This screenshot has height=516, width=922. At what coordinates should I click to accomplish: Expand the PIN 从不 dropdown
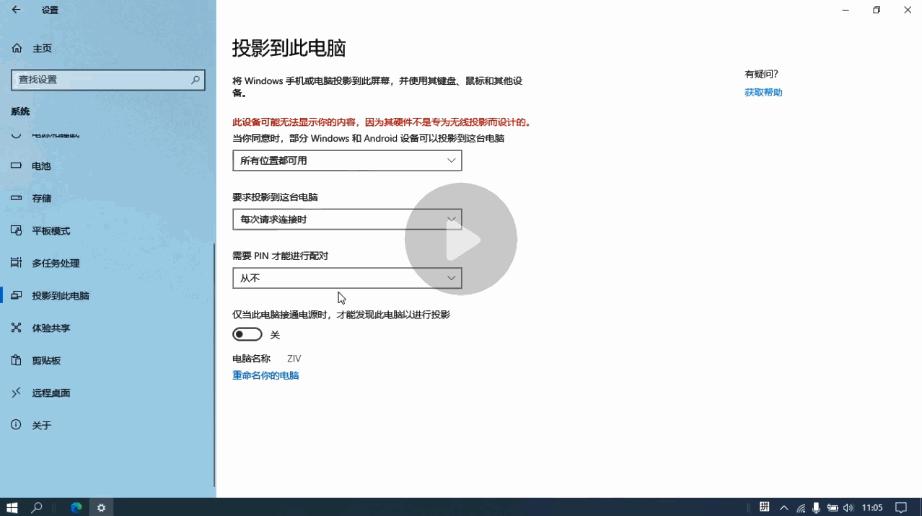[x=347, y=278]
